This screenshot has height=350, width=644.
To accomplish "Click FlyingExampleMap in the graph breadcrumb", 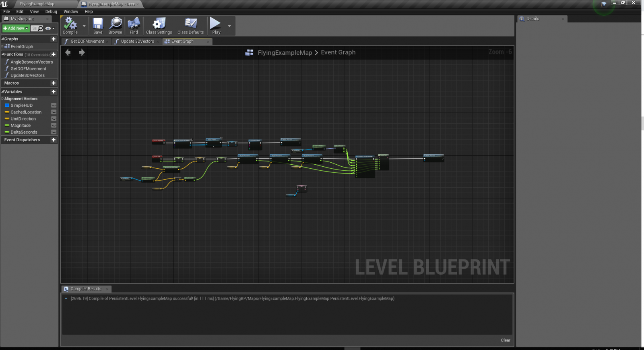I will tap(285, 52).
